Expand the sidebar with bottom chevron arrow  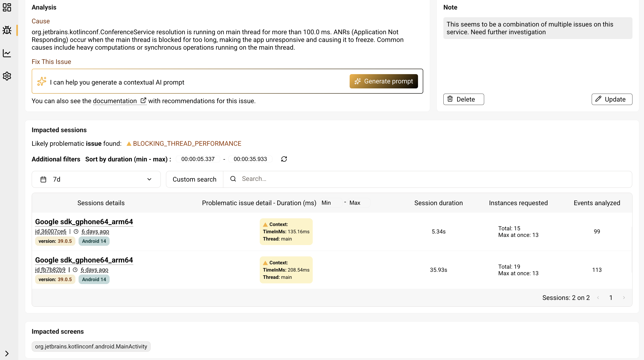[x=7, y=353]
